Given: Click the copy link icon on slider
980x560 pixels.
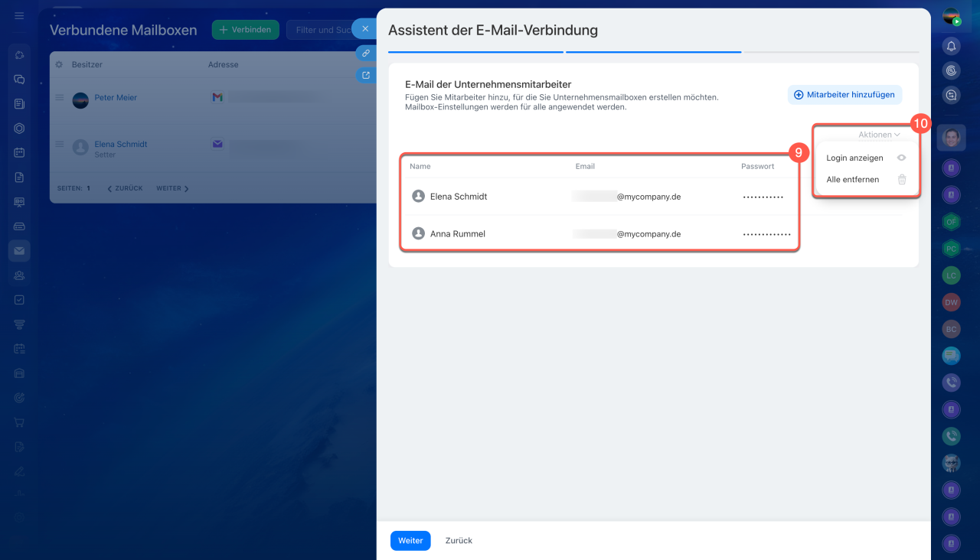Looking at the screenshot, I should pyautogui.click(x=366, y=54).
